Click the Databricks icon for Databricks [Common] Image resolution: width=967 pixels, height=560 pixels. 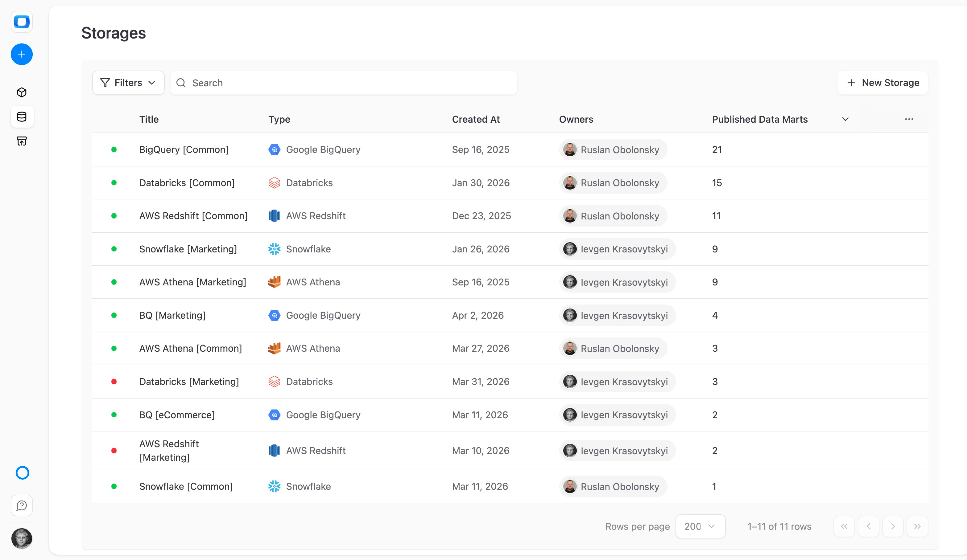274,183
